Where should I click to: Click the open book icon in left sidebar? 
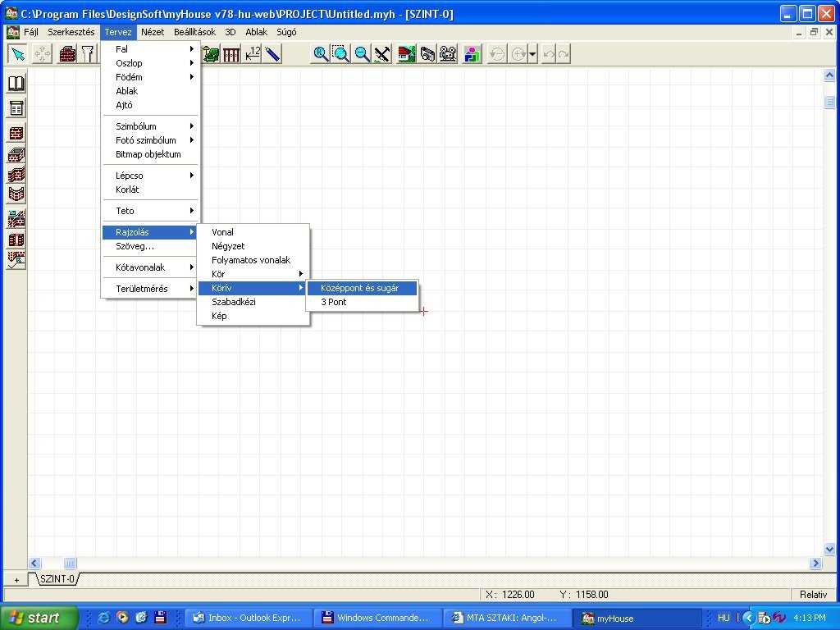pyautogui.click(x=16, y=84)
